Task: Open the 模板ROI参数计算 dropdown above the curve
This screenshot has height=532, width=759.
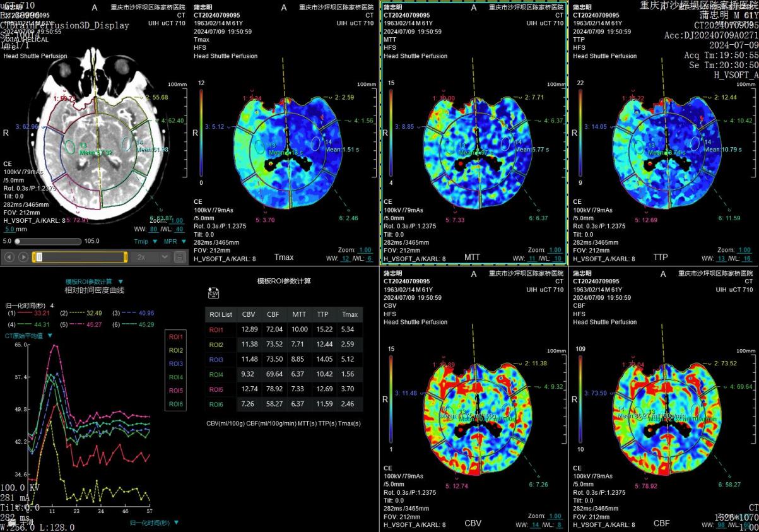Action: pos(121,281)
